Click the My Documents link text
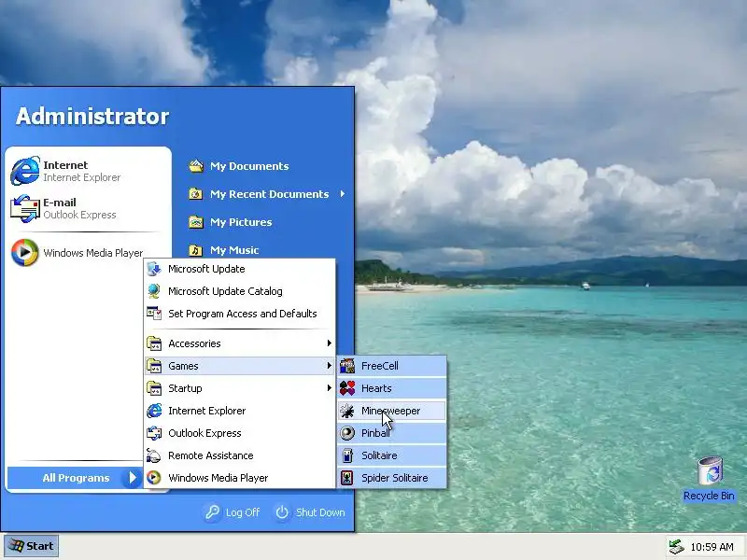Image resolution: width=747 pixels, height=560 pixels. coord(249,166)
